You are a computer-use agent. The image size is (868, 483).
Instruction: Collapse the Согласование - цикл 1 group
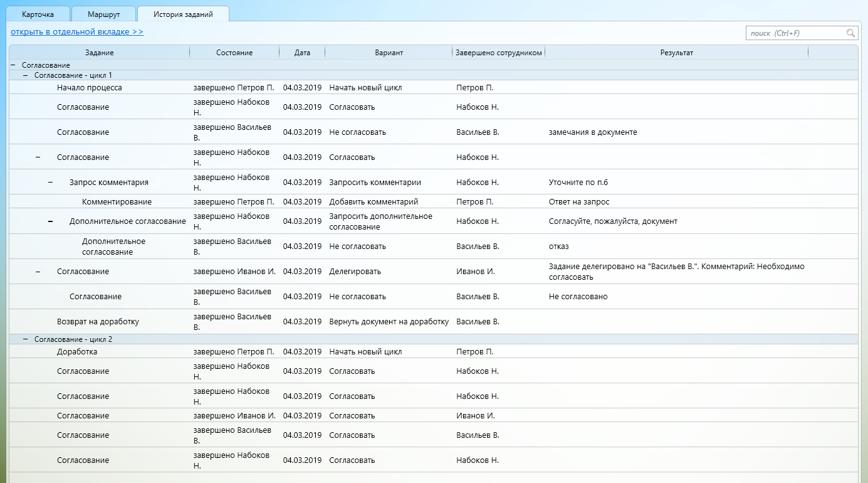pyautogui.click(x=26, y=75)
